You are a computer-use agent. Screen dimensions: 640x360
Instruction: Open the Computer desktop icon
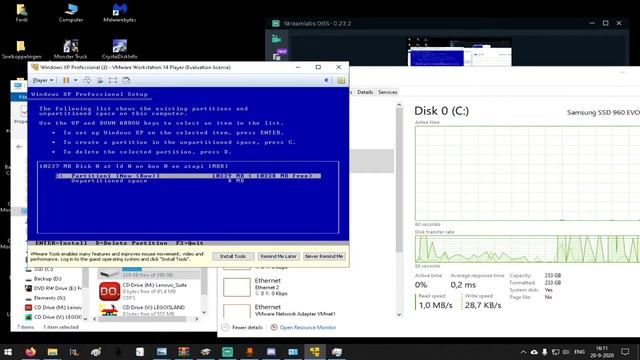pos(71,12)
